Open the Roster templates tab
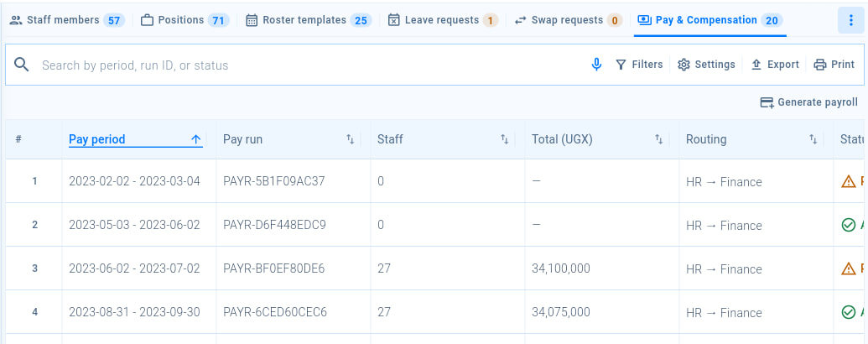This screenshot has height=344, width=868. pos(309,20)
